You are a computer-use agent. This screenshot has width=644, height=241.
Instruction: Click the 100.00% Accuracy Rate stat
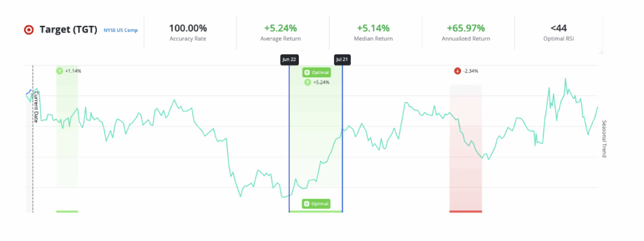[x=188, y=33]
